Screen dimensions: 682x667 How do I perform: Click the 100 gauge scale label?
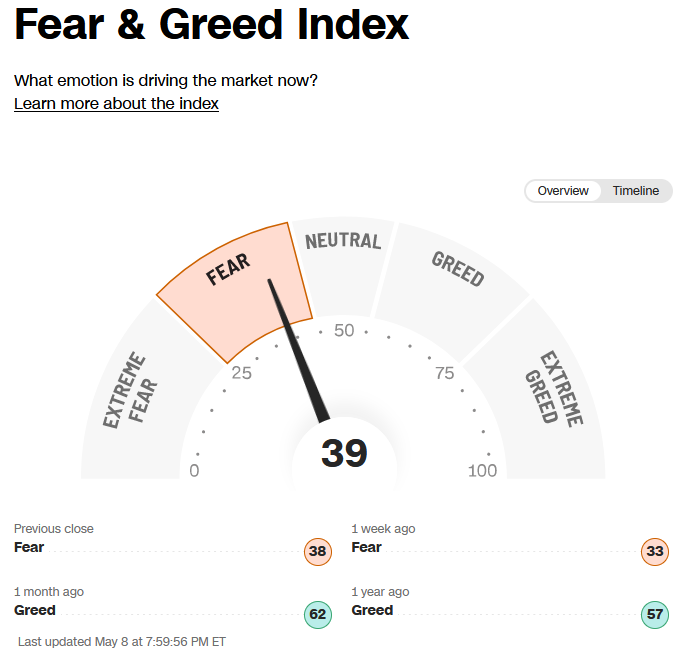pos(482,471)
